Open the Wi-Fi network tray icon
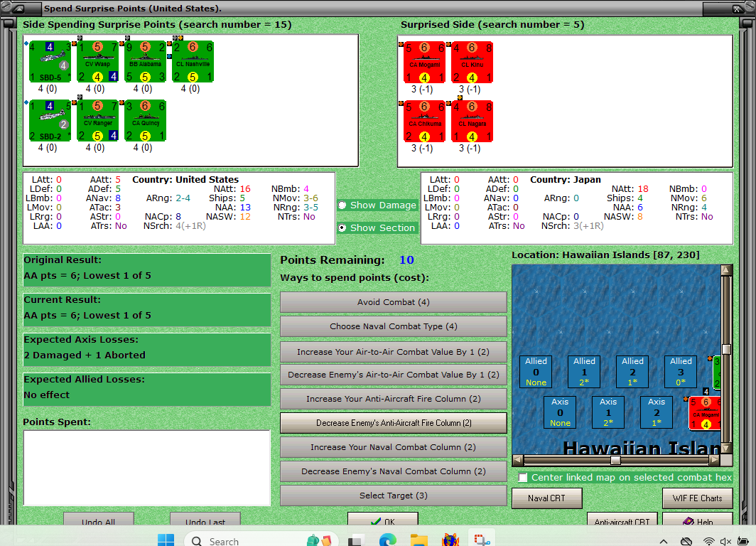Image resolution: width=756 pixels, height=546 pixels. [709, 542]
